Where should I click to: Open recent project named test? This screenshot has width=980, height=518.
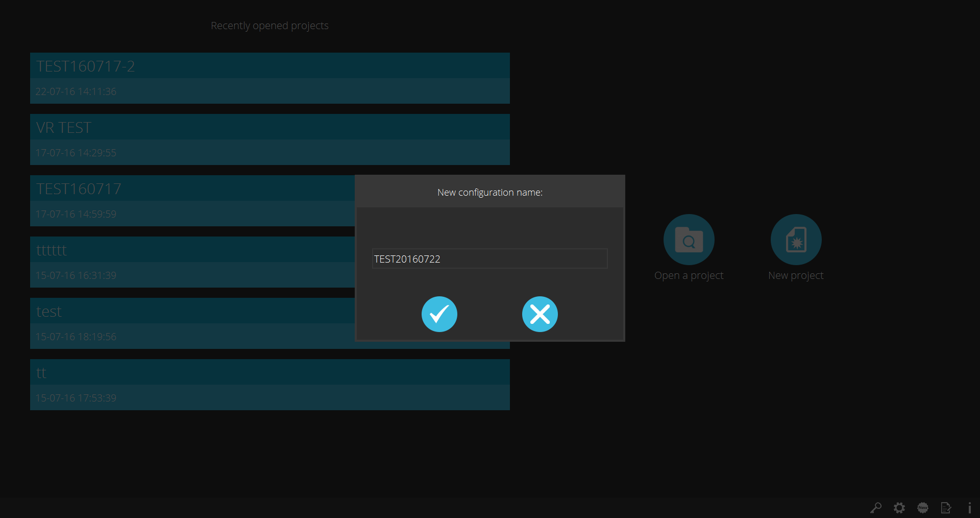tap(192, 323)
